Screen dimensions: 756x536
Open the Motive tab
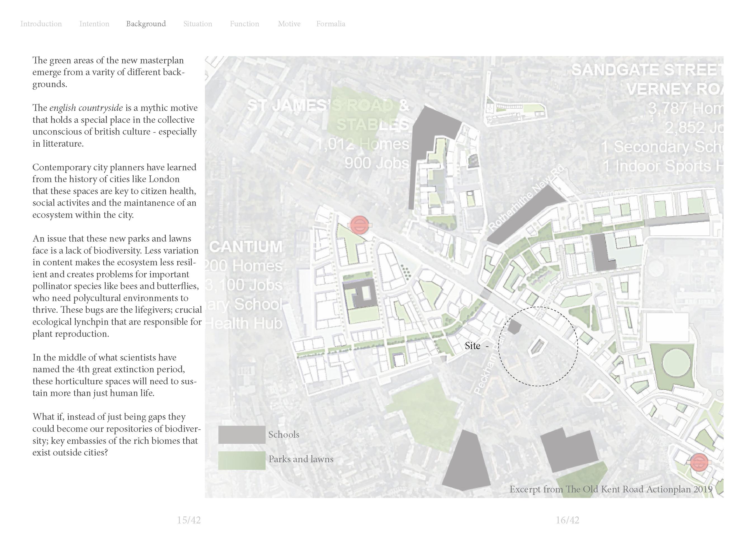pos(289,24)
